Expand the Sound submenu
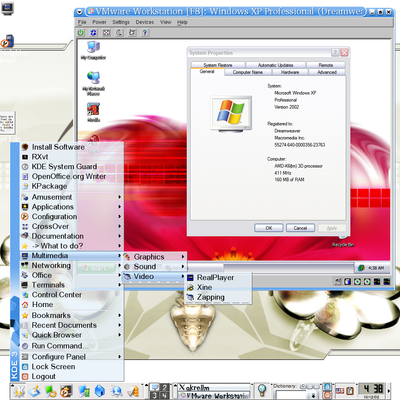400x400 pixels. [154, 266]
